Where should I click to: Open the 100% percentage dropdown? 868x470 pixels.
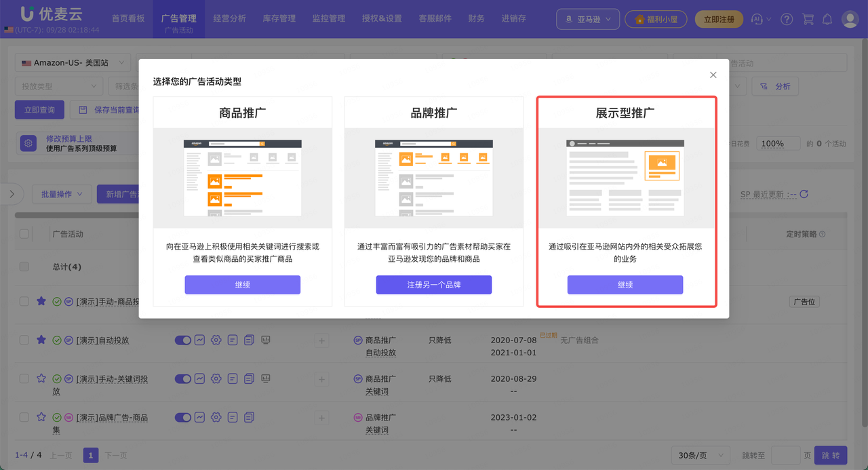point(778,144)
